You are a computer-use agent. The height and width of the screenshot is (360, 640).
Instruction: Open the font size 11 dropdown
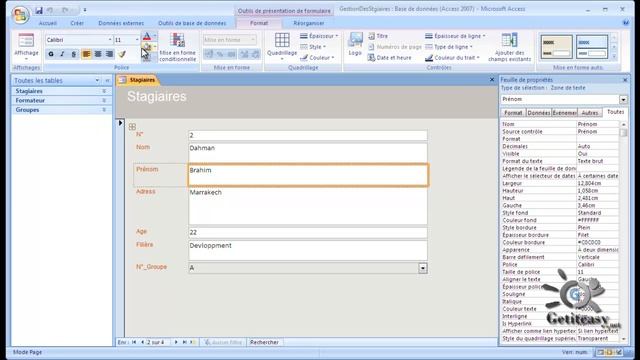click(x=137, y=40)
